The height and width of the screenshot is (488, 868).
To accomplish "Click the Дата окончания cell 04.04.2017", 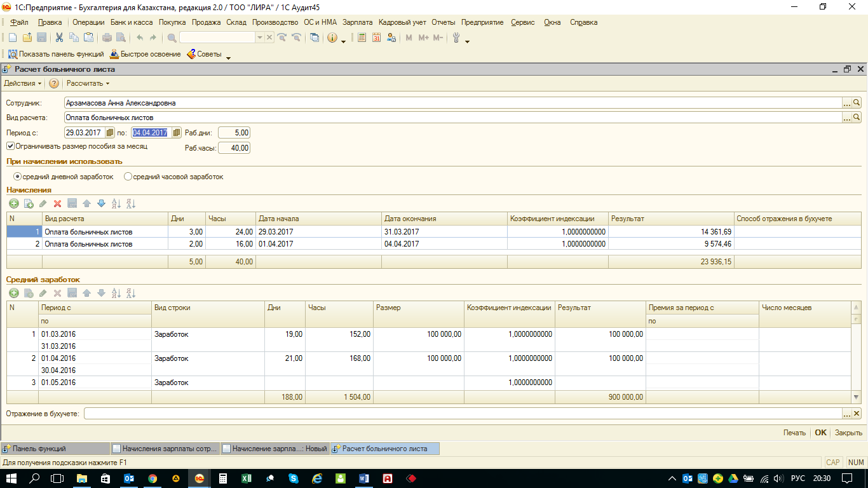I will (444, 244).
